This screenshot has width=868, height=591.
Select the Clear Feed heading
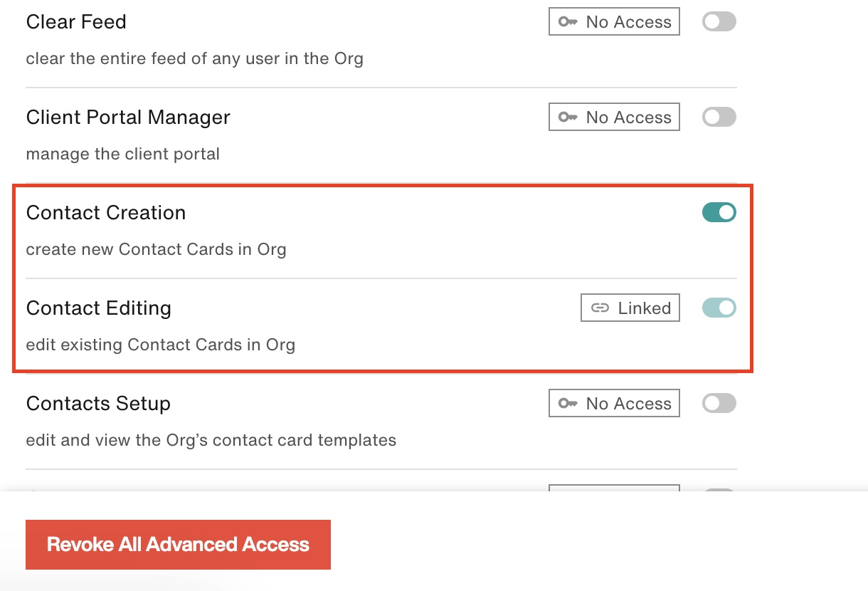[75, 22]
